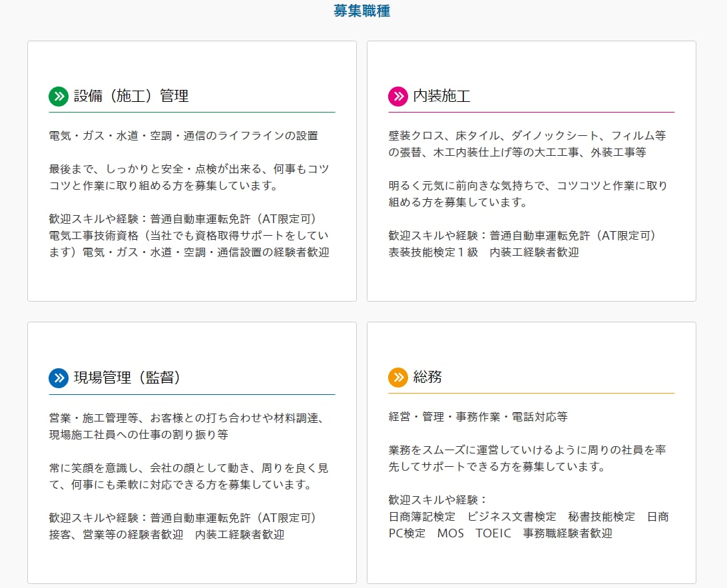Open the 総務 job title
The height and width of the screenshot is (588, 727).
point(427,376)
